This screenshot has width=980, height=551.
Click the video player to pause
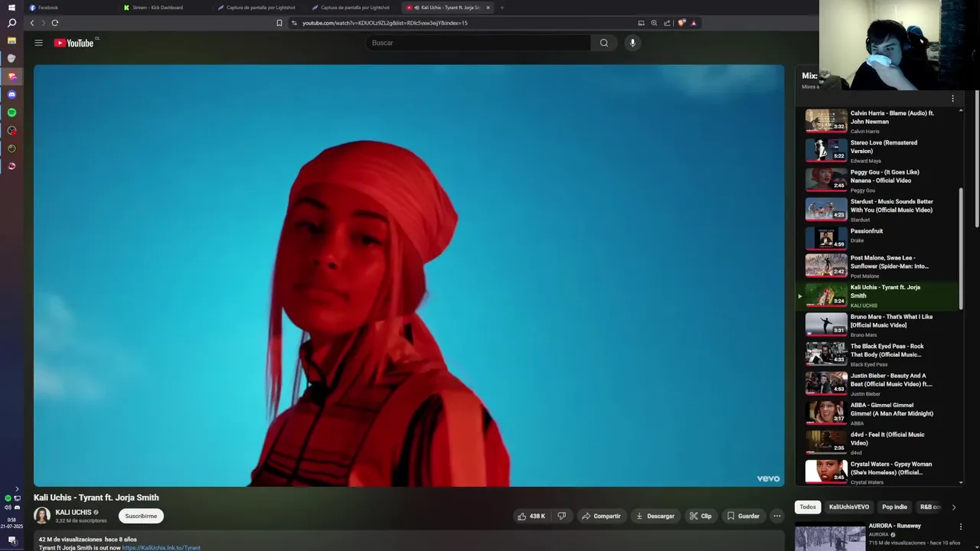point(409,275)
